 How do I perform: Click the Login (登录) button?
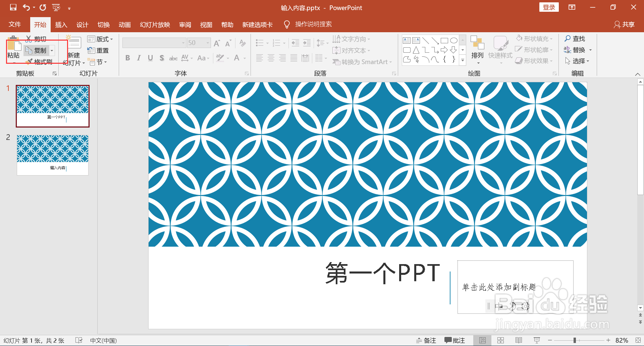coord(549,7)
